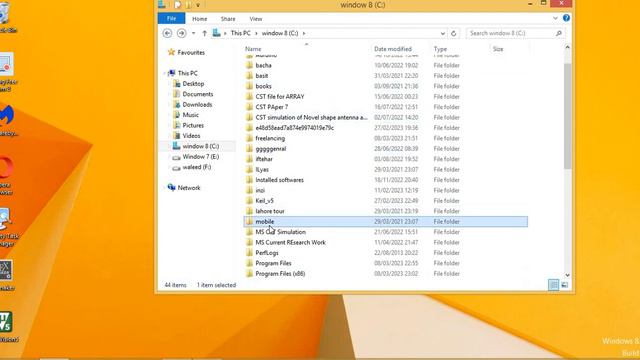Expand the Network tree node
640x360 pixels.
click(x=164, y=188)
